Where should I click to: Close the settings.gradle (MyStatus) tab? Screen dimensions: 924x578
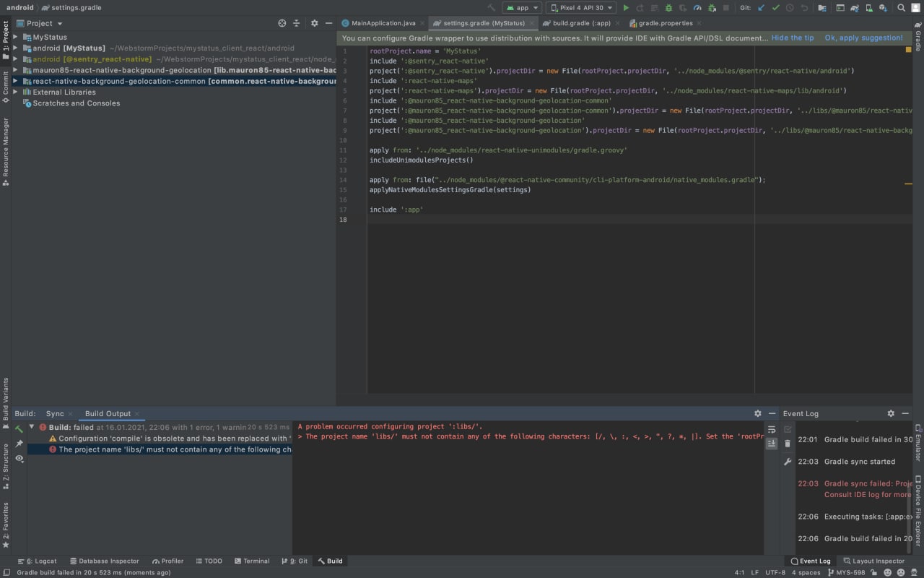click(x=532, y=23)
